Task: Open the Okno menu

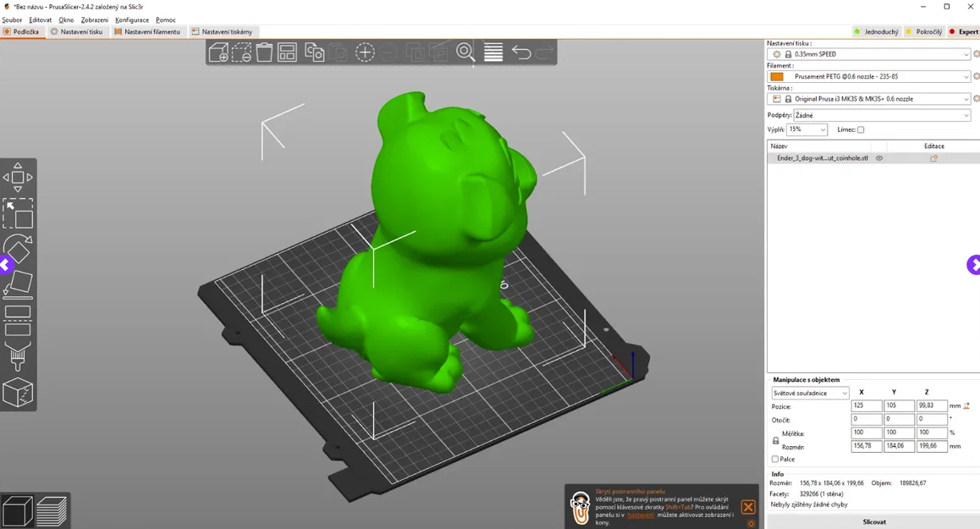Action: click(66, 20)
